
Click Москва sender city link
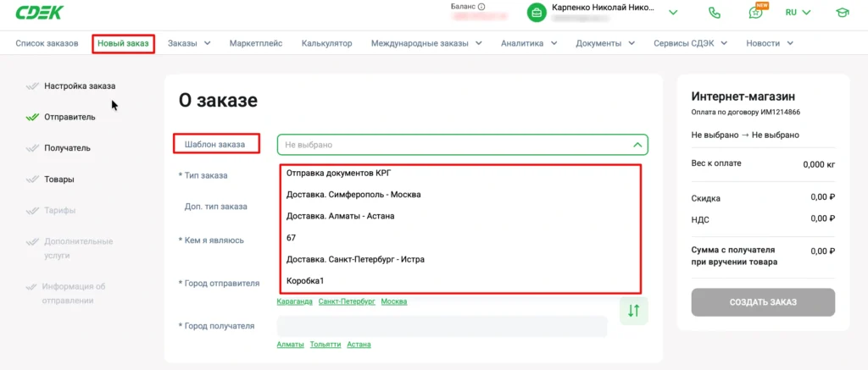394,301
